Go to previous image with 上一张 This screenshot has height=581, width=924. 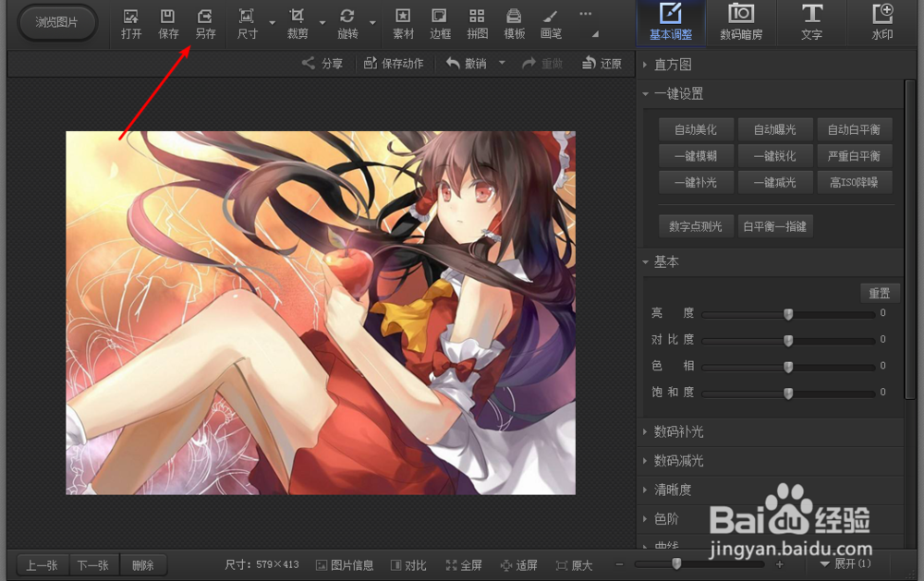click(43, 565)
